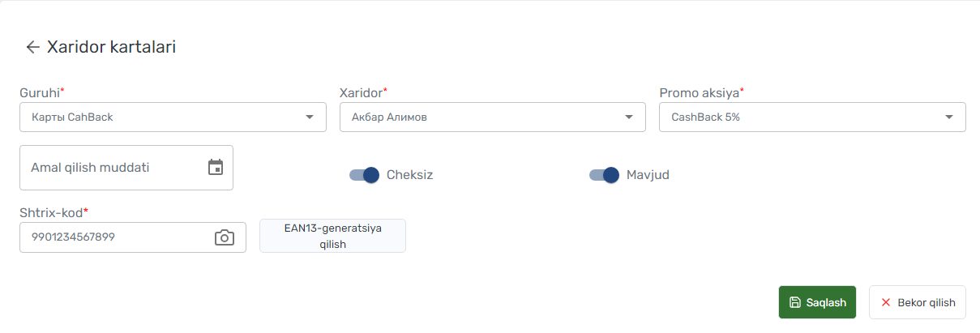Cancel with Bekor qilish button
The height and width of the screenshot is (333, 980).
click(918, 302)
